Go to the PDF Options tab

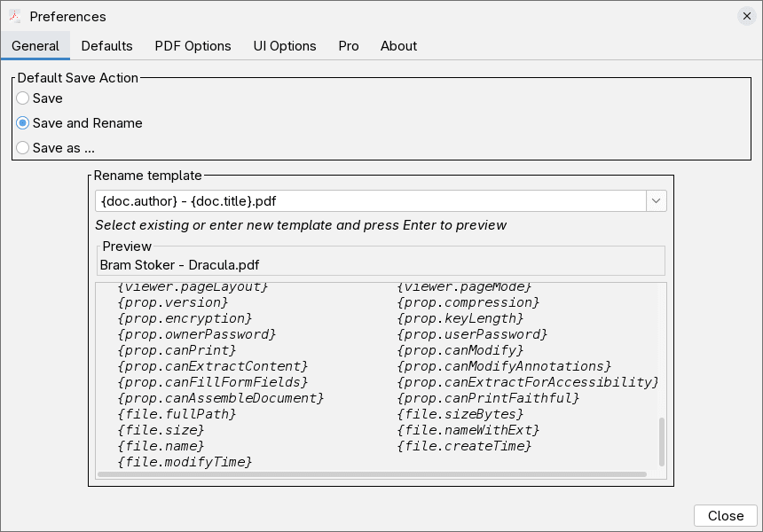(193, 46)
